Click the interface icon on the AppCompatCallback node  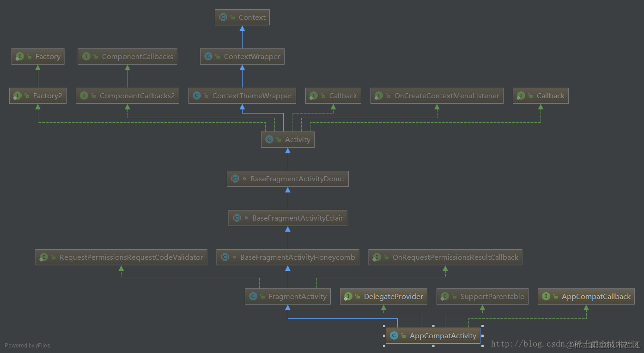pyautogui.click(x=546, y=297)
